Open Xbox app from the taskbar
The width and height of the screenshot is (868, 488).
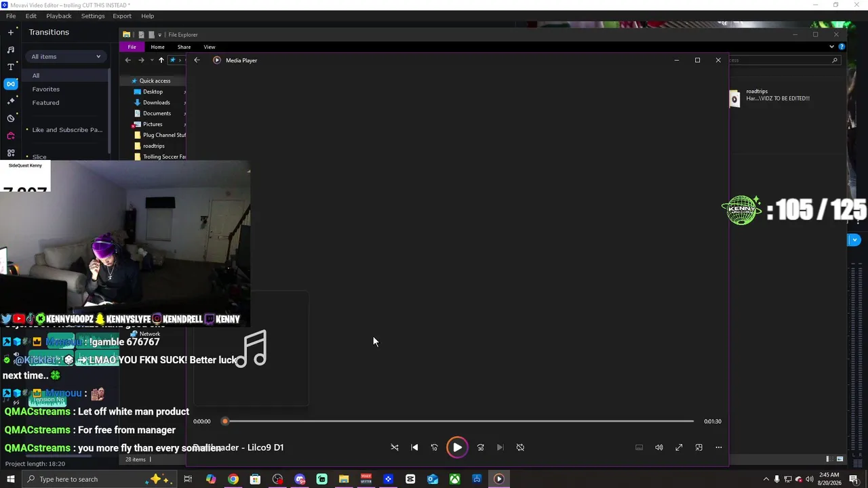click(454, 479)
